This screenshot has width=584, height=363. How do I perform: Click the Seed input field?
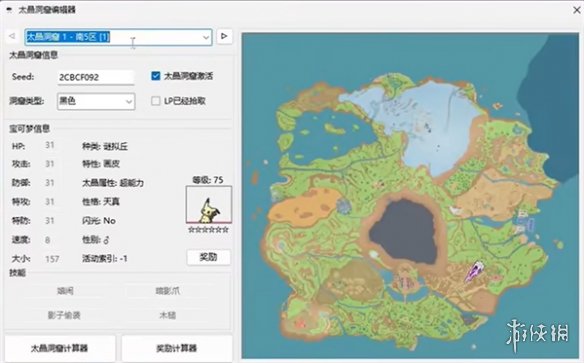click(x=96, y=77)
